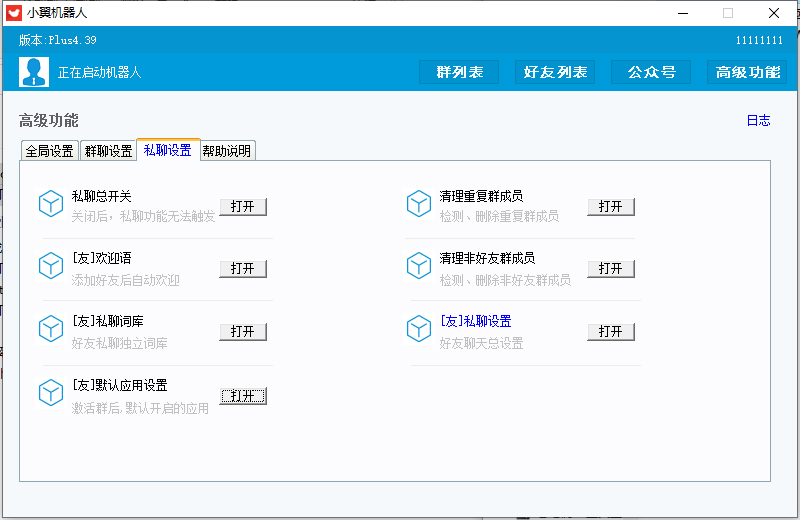Open [友]私聊设置 with its 打开 button
The width and height of the screenshot is (800, 520).
click(611, 332)
